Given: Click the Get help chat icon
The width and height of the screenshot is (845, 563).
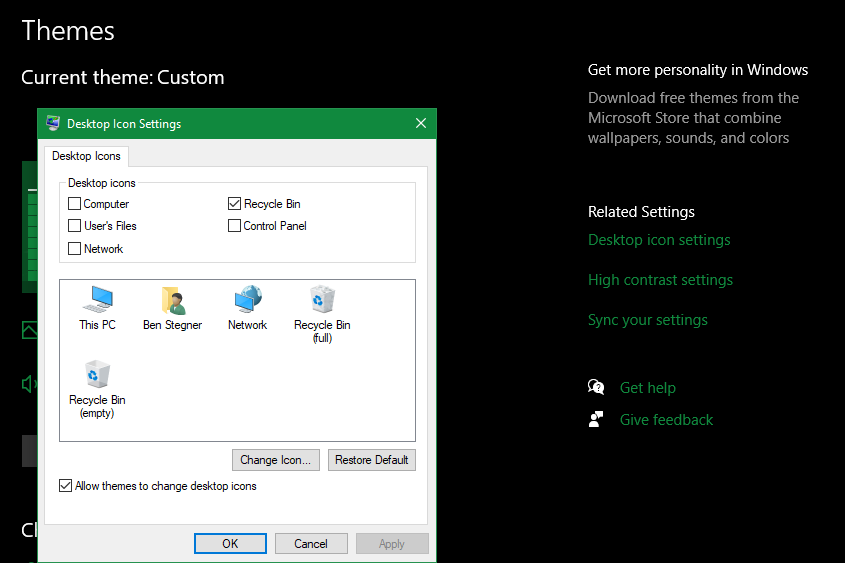Looking at the screenshot, I should 597,388.
